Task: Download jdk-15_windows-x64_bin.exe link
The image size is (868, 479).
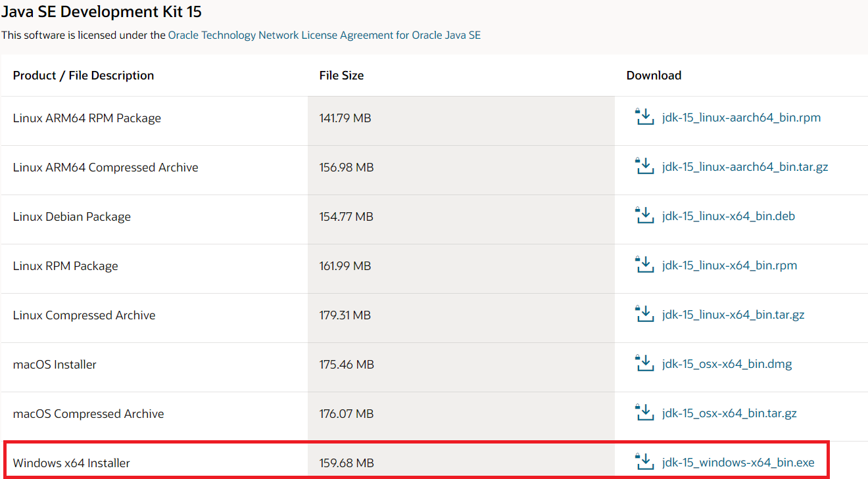Action: coord(738,463)
